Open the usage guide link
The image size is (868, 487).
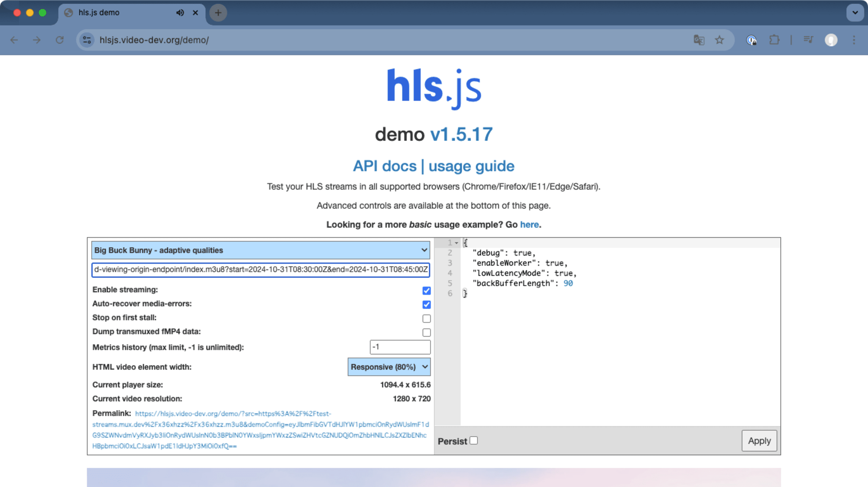point(471,166)
